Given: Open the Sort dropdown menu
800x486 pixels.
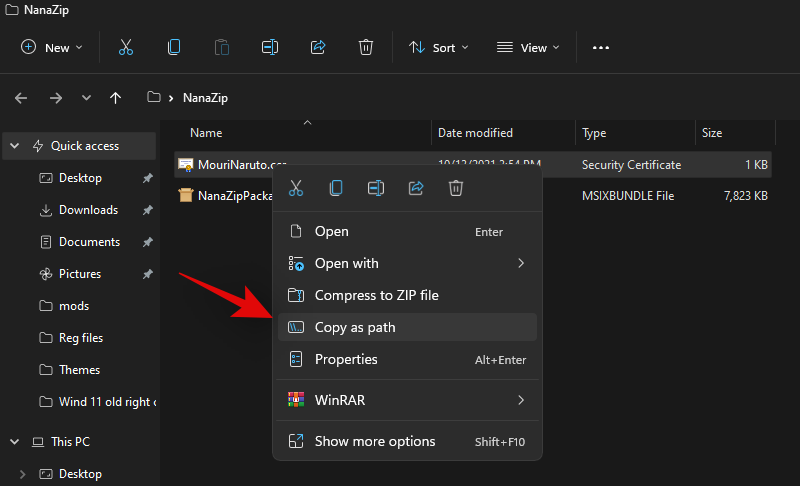Looking at the screenshot, I should (435, 47).
